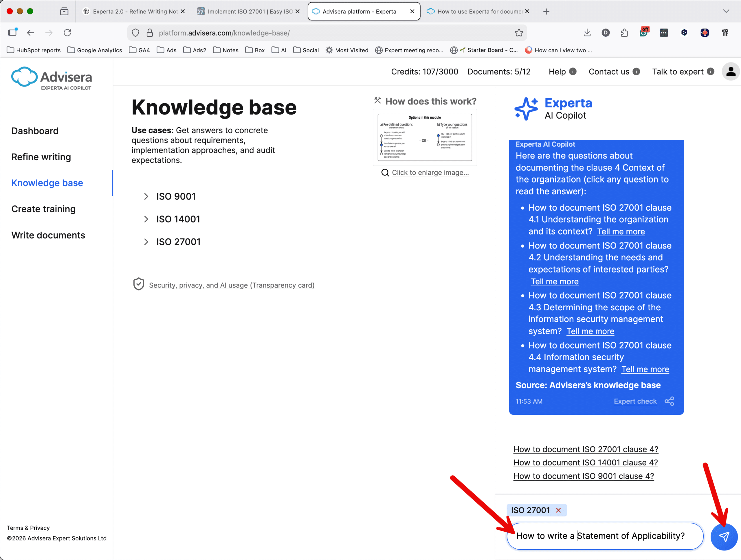Open the user profile account icon
The image size is (741, 560).
tap(731, 72)
